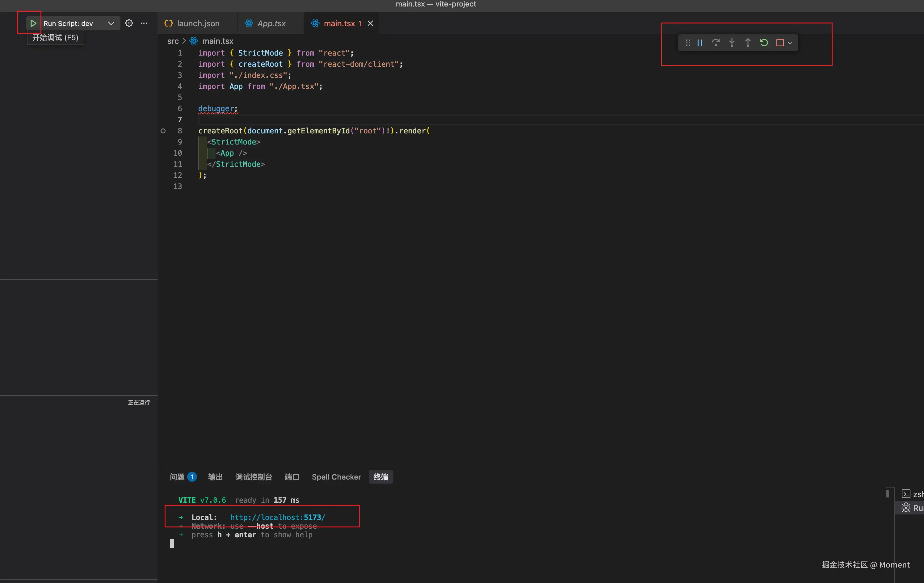Stop debugging with the red square
Viewport: 924px width, 583px height.
click(x=780, y=43)
